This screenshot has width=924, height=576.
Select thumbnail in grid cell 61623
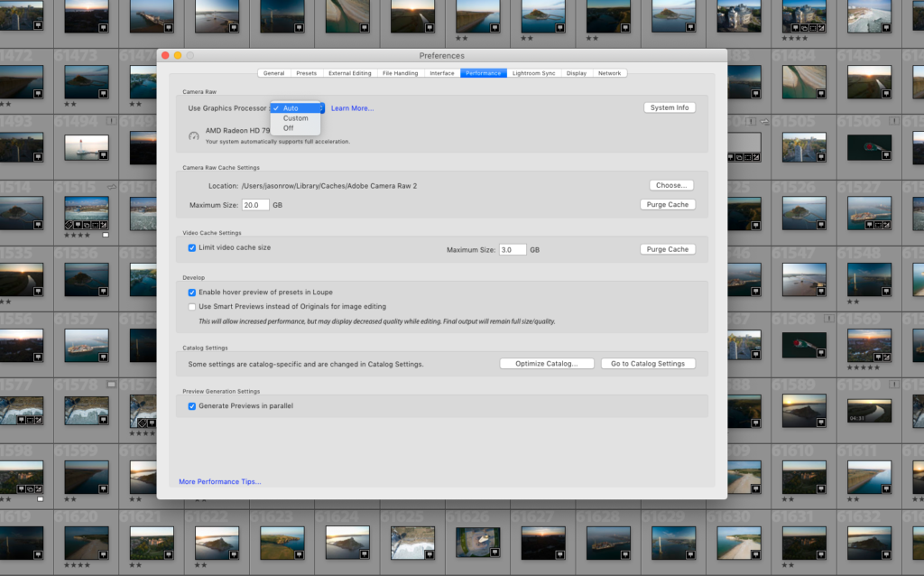point(282,543)
